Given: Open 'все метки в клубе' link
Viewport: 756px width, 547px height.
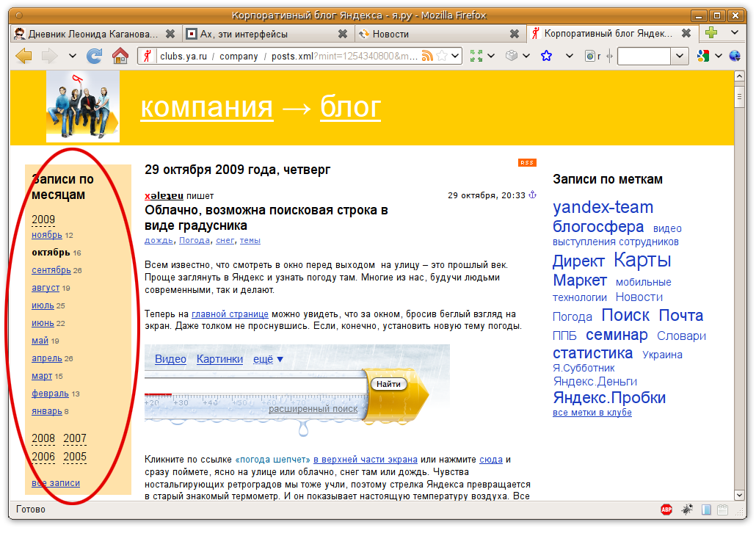Looking at the screenshot, I should click(x=592, y=413).
